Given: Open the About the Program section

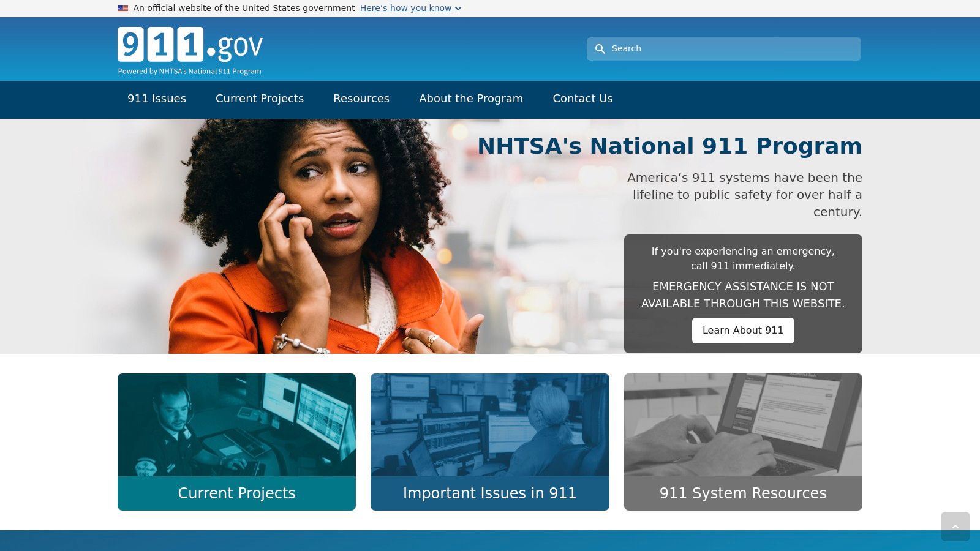Looking at the screenshot, I should [x=470, y=99].
